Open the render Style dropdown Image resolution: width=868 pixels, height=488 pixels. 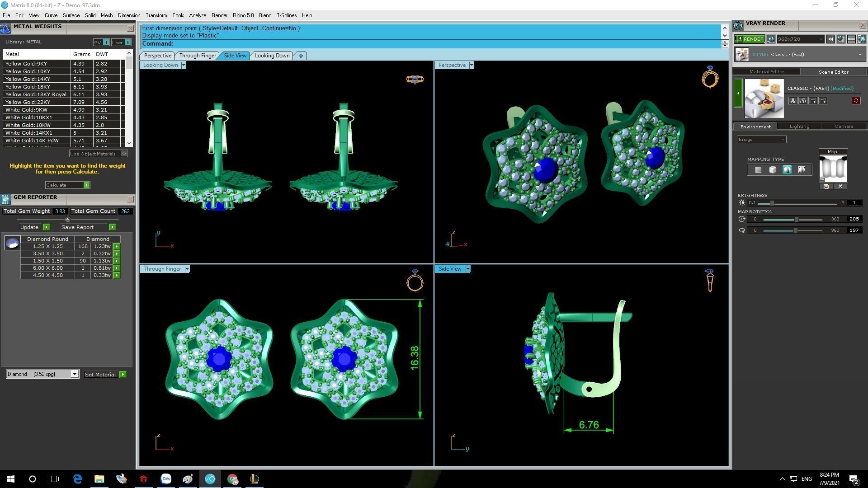859,55
